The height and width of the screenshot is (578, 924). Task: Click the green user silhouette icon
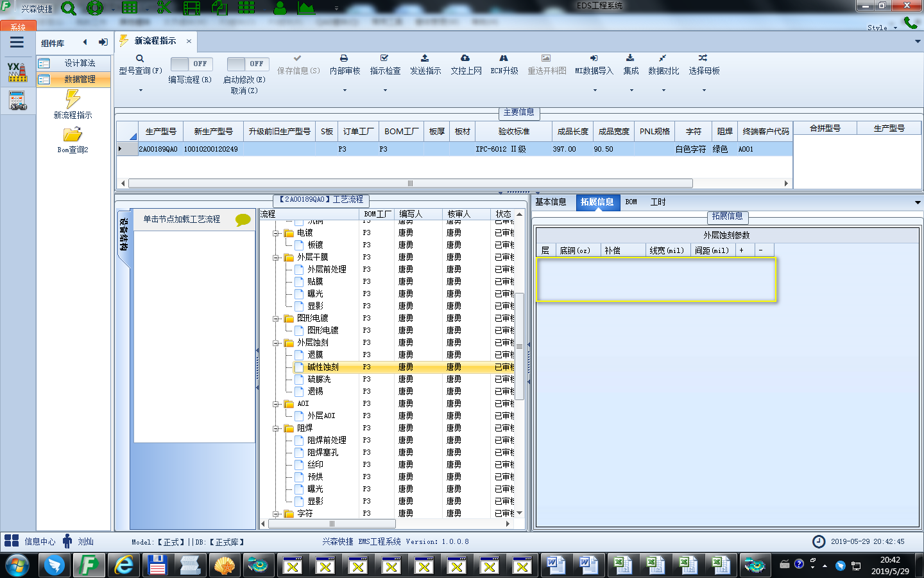tap(280, 8)
